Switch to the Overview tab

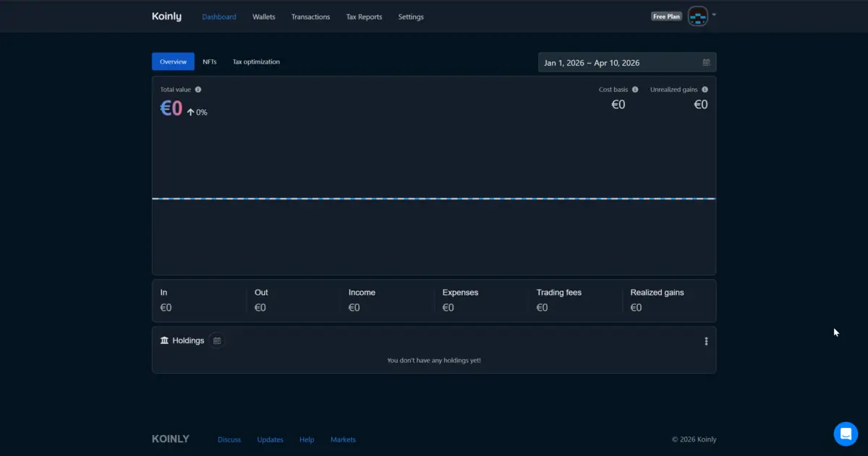(x=173, y=61)
